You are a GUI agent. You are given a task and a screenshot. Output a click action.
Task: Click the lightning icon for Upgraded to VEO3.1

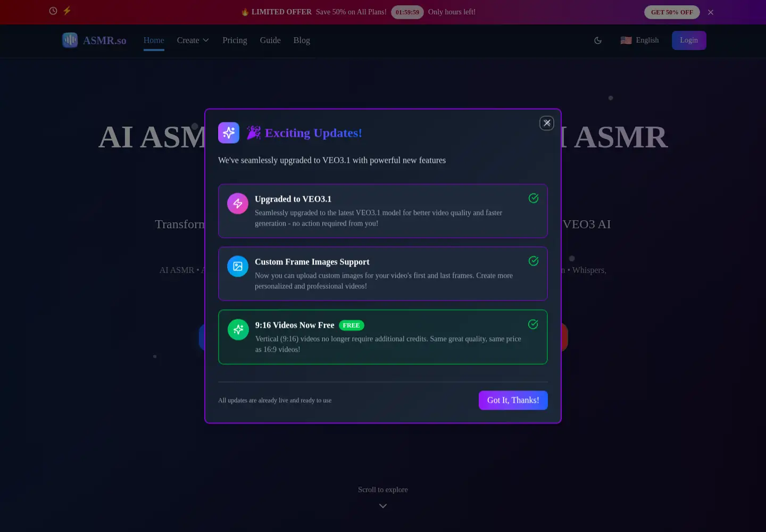[x=238, y=203]
